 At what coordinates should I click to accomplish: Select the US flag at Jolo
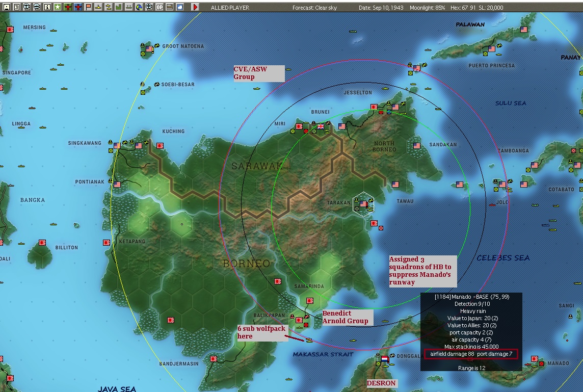coord(502,184)
